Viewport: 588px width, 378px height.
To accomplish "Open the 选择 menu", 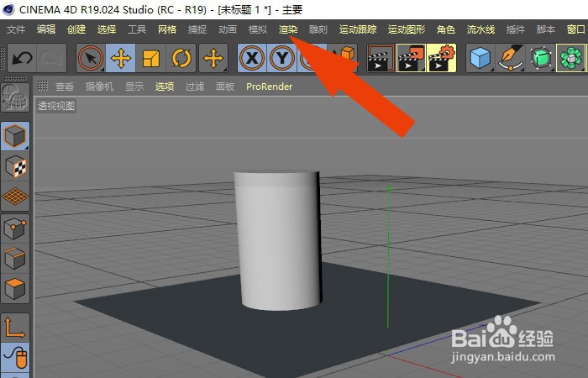I will coord(107,29).
